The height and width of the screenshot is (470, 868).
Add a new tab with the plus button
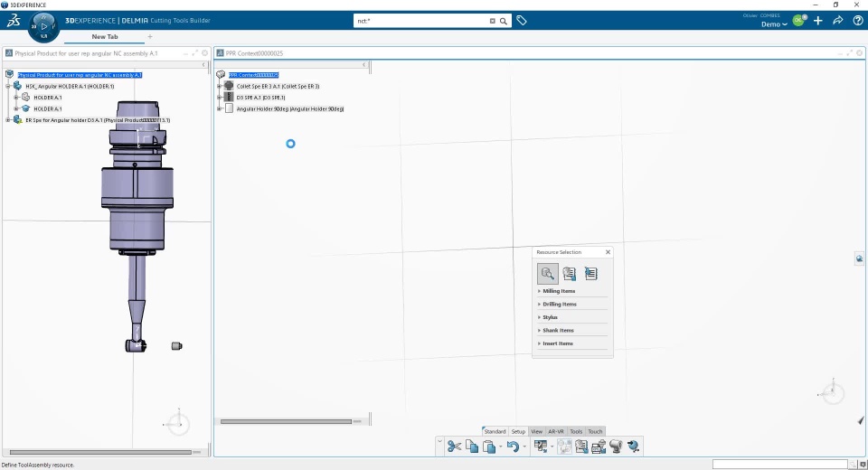tap(149, 36)
